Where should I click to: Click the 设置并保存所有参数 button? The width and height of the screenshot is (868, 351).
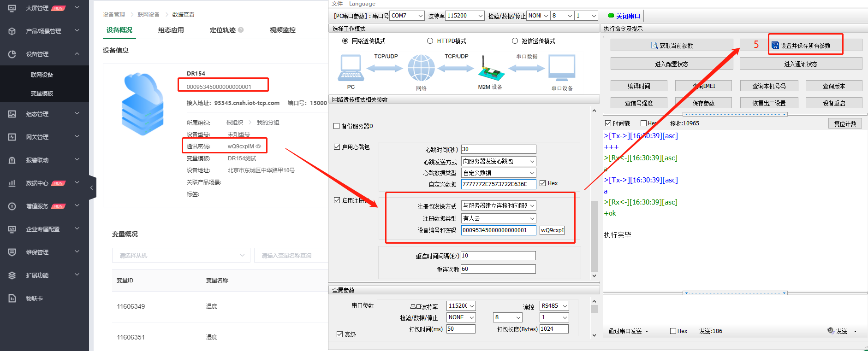[x=805, y=46]
